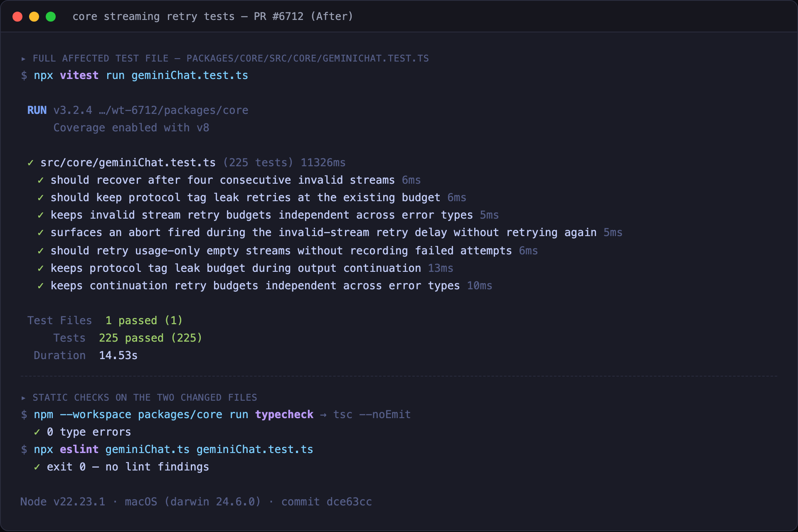The height and width of the screenshot is (532, 798).
Task: Click the yellow minimize window button
Action: pyautogui.click(x=34, y=17)
